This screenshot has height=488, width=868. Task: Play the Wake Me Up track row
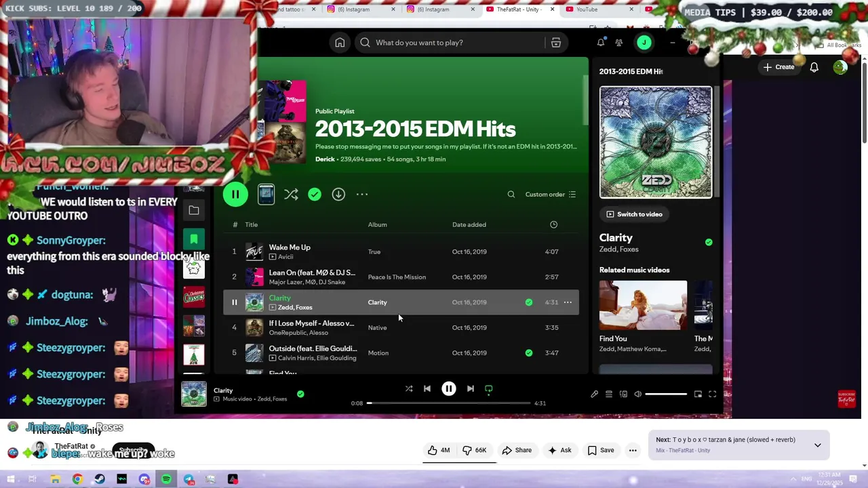click(x=401, y=251)
